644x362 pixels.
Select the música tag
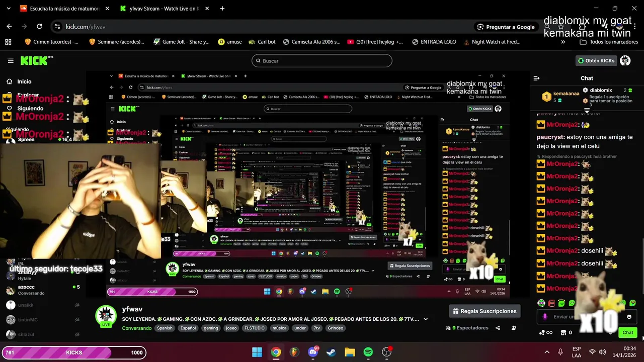click(x=279, y=328)
